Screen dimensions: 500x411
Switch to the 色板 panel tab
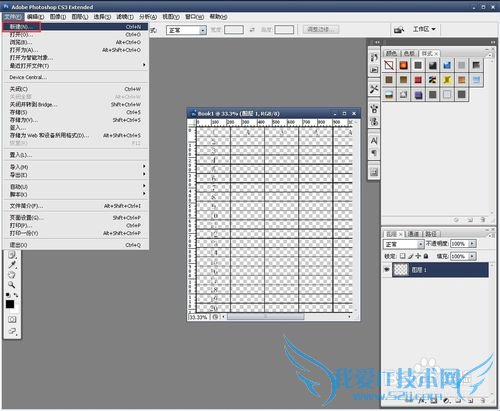(409, 53)
